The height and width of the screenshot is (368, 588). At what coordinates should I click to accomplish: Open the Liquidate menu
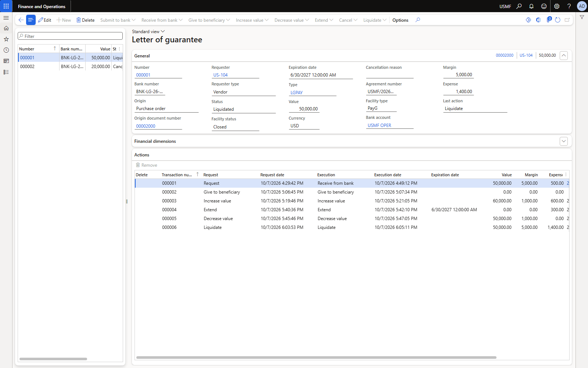point(375,20)
